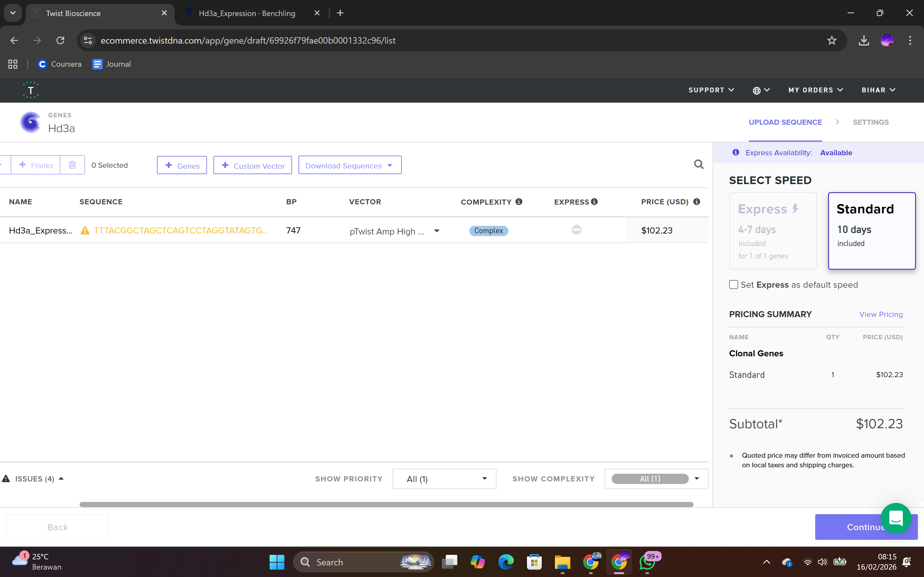Expand the Issues (4) panel
The image size is (924, 577).
(x=34, y=479)
